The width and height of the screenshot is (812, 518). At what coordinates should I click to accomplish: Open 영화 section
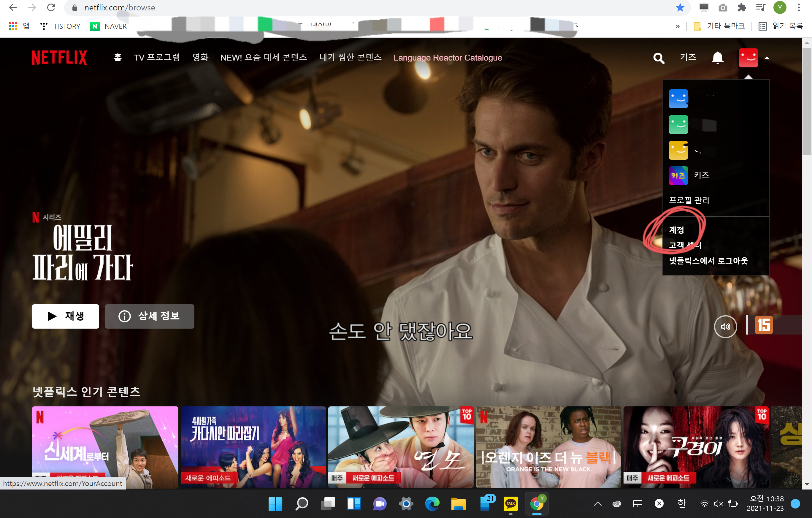point(200,58)
